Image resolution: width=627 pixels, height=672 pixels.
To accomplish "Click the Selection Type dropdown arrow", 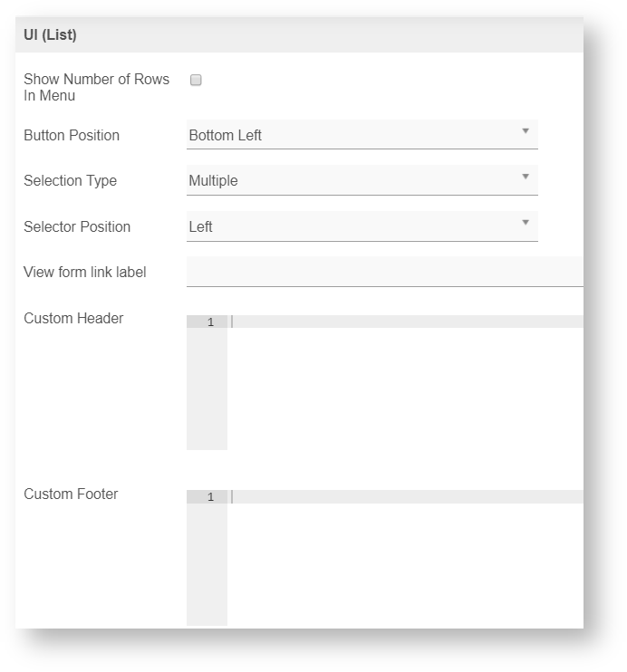I will [525, 177].
